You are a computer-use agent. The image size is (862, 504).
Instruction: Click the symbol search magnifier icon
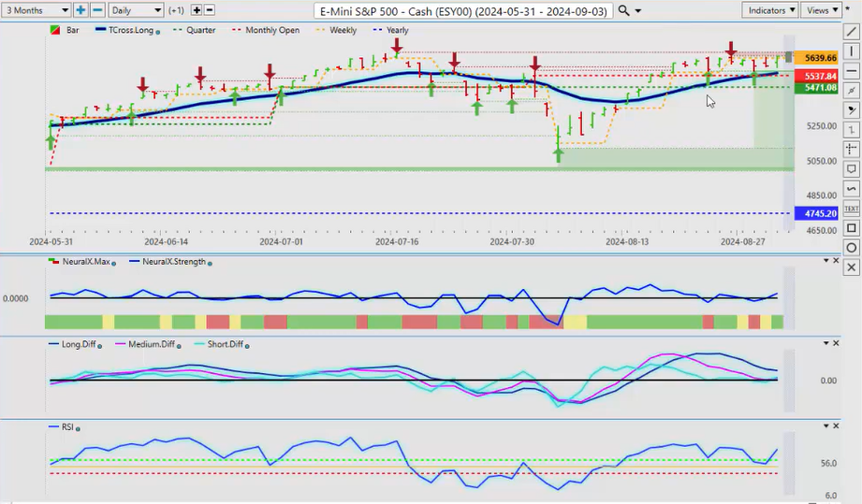point(624,10)
